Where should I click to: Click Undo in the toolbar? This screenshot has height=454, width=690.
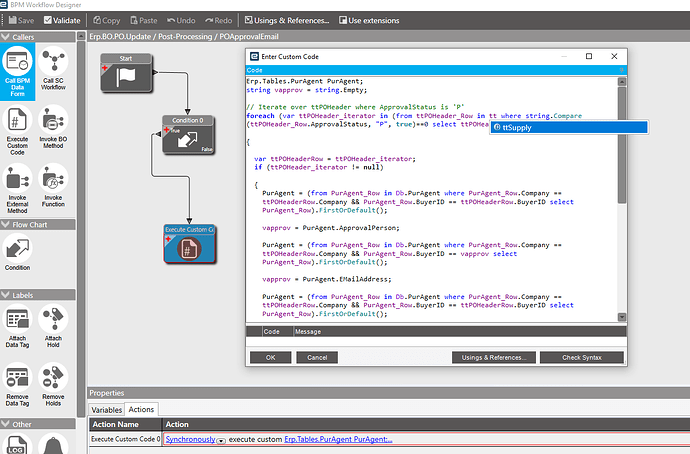pyautogui.click(x=181, y=20)
